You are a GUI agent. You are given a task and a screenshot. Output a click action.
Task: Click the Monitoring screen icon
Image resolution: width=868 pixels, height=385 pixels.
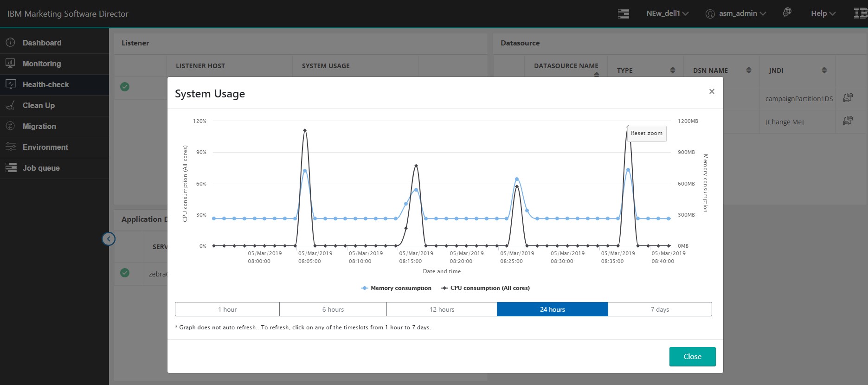(x=10, y=63)
